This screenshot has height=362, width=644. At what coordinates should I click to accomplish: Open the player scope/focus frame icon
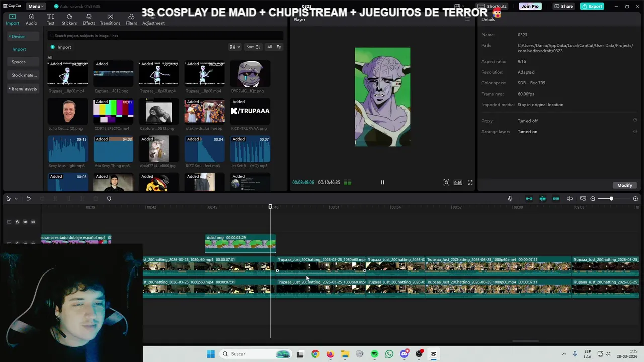coord(446,183)
